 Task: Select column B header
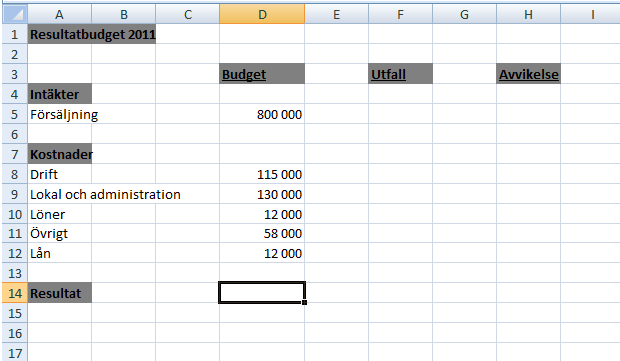(124, 15)
